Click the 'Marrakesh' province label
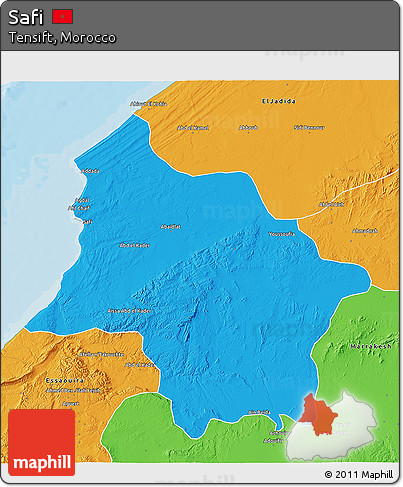This screenshot has width=403, height=487. 371,346
